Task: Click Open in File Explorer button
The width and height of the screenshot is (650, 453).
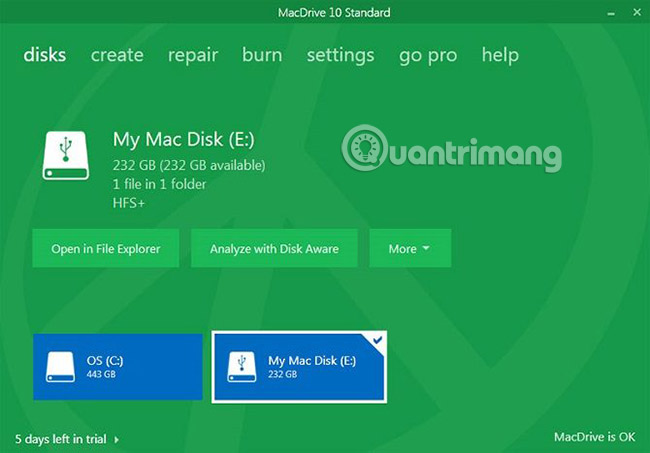Action: click(x=106, y=249)
